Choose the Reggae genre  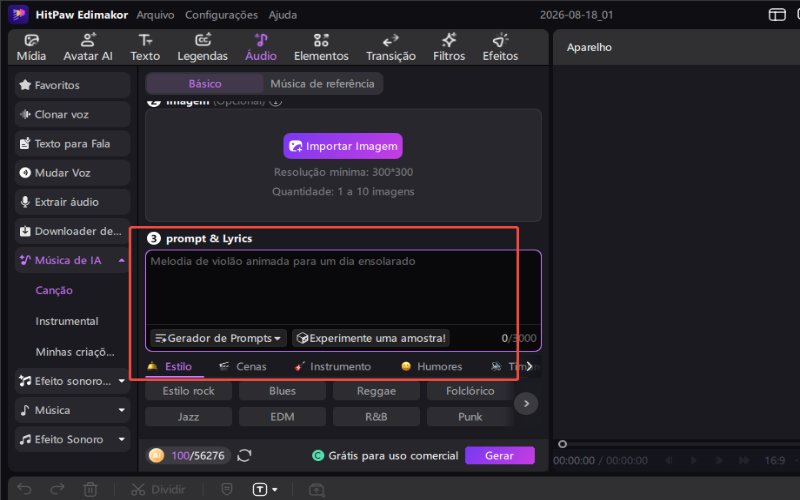[x=376, y=391]
